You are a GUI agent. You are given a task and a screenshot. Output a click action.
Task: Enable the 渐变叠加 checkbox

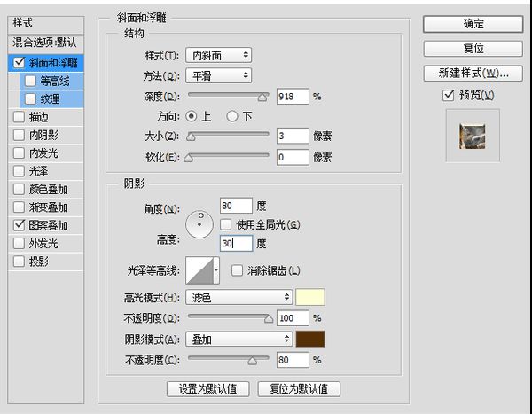click(19, 207)
